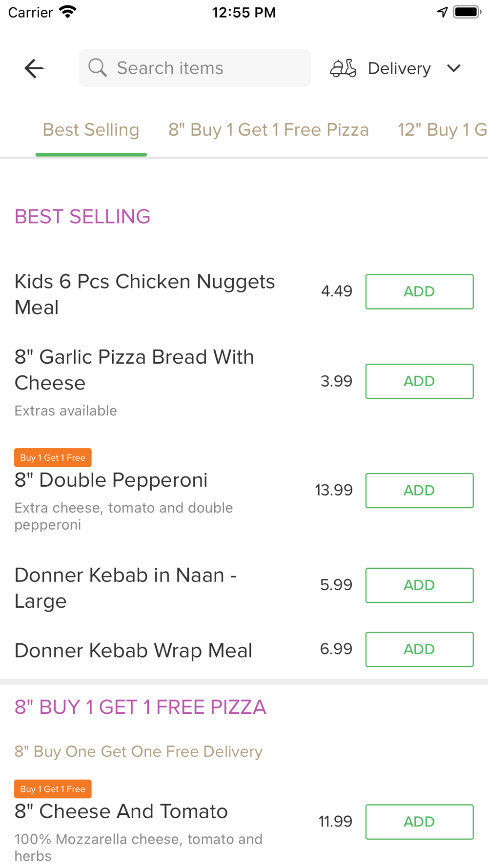488x868 pixels.
Task: Select the 12" Buy 1 Get tab
Action: 442,130
